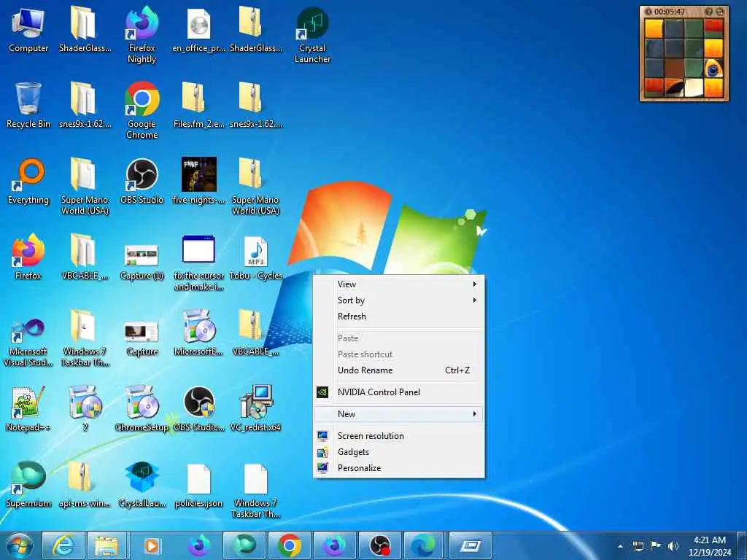Switch to Supermium on the taskbar
Image resolution: width=747 pixels, height=560 pixels.
(x=244, y=546)
